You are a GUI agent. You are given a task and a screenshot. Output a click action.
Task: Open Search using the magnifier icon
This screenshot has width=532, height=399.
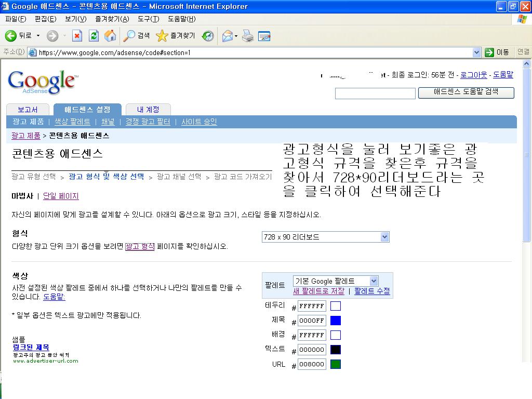tap(129, 36)
